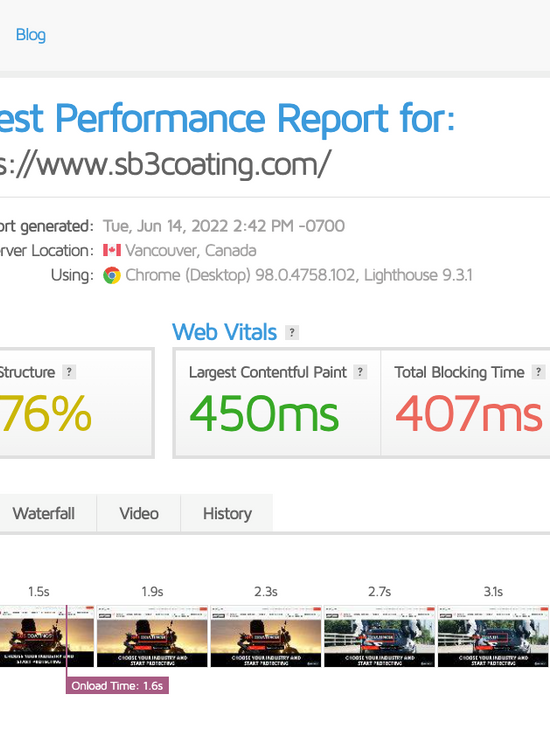
Task: Open the Blog link
Action: pyautogui.click(x=31, y=34)
